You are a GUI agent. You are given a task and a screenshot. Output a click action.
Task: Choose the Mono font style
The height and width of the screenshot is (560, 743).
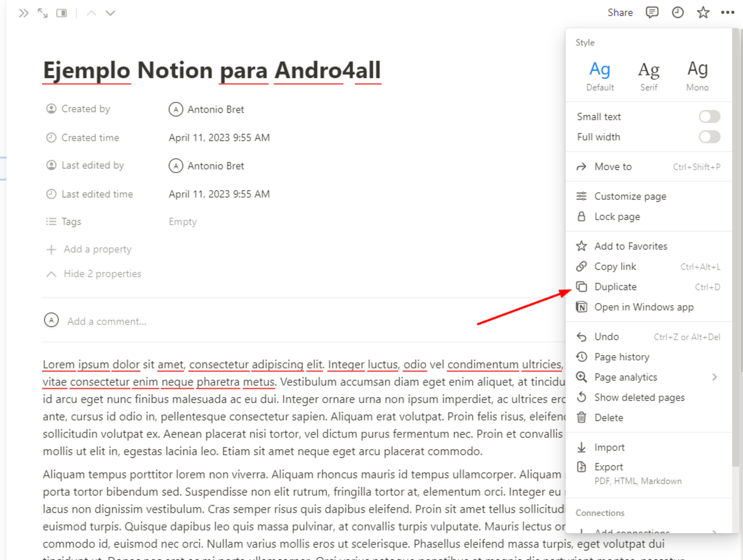coord(698,76)
